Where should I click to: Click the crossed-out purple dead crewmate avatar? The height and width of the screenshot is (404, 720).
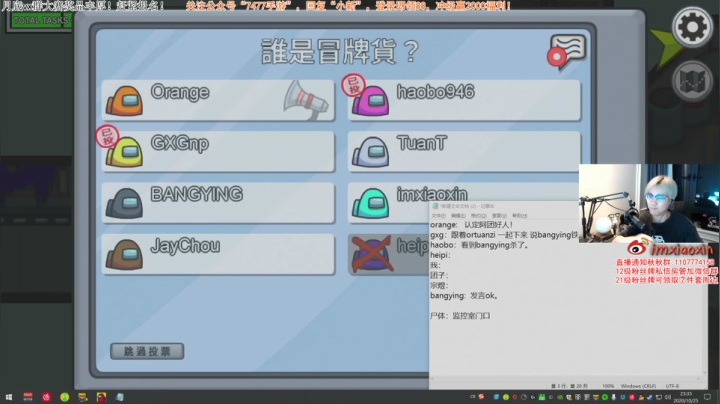tap(371, 254)
